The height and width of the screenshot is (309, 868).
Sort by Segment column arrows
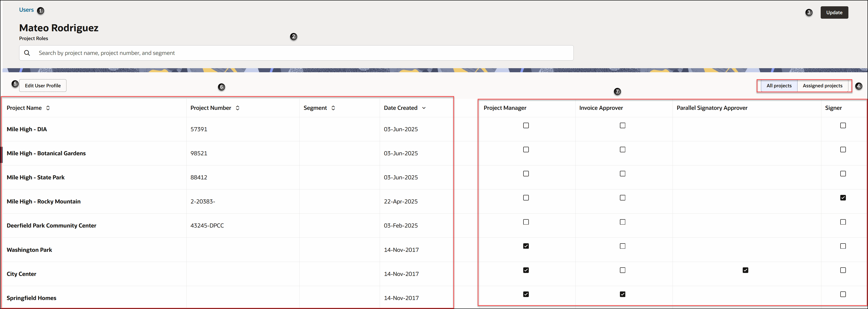tap(333, 108)
